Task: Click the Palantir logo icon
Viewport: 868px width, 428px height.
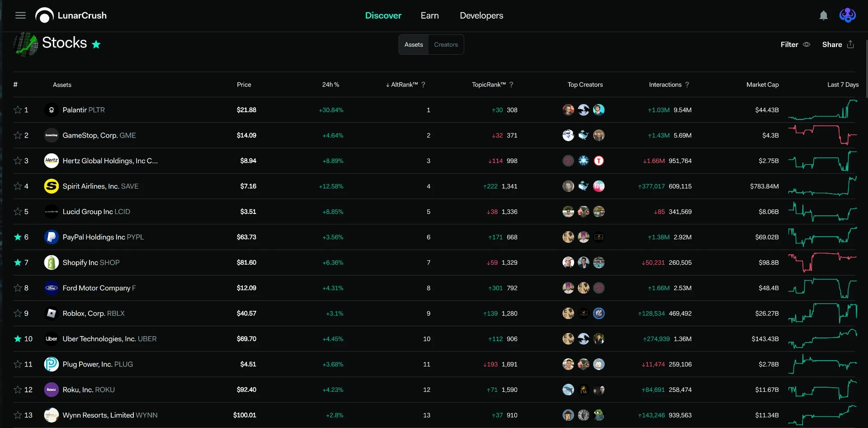Action: tap(52, 110)
